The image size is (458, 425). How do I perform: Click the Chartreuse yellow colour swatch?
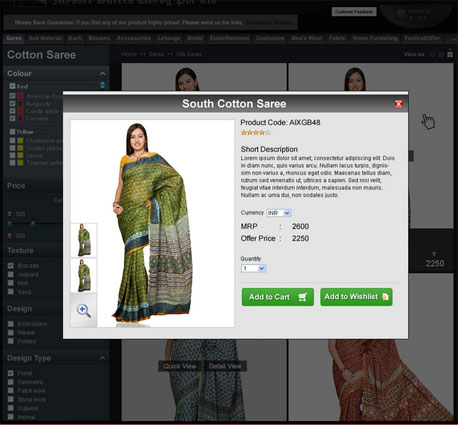[20, 141]
